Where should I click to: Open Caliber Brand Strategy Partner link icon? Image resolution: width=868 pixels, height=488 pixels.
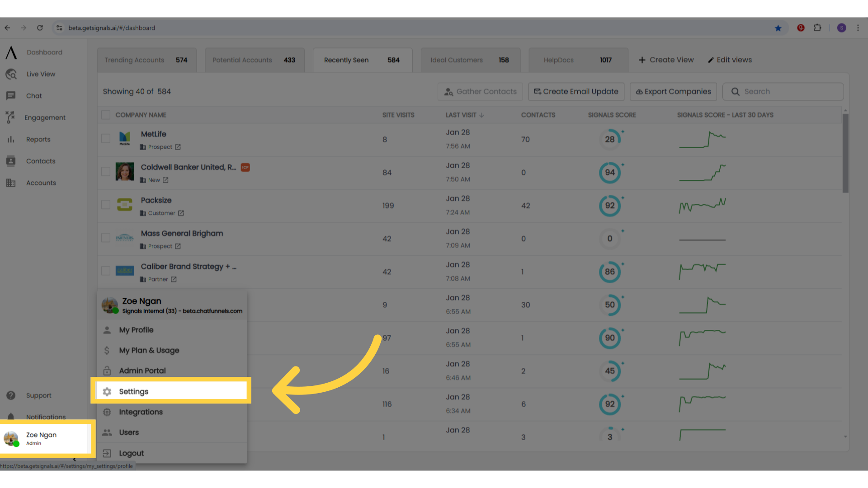tap(174, 279)
